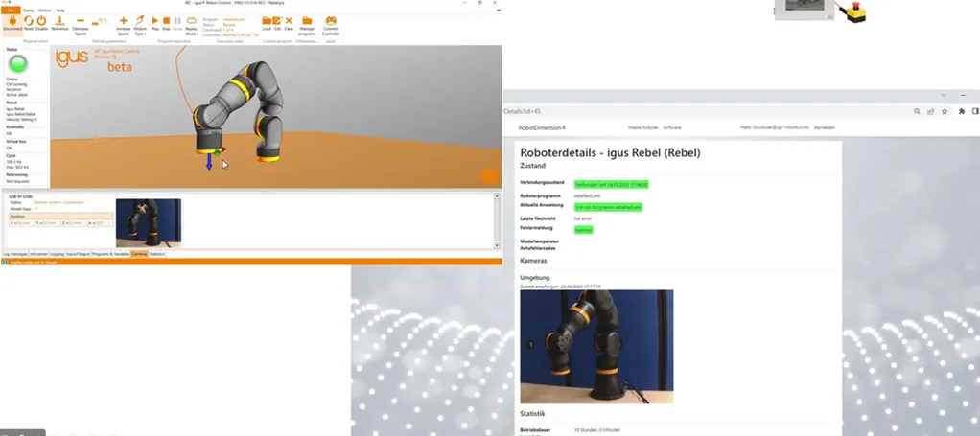Viewport: 980px width, 436px height.
Task: Click the Umgebung camera image on webpage
Action: pos(596,346)
